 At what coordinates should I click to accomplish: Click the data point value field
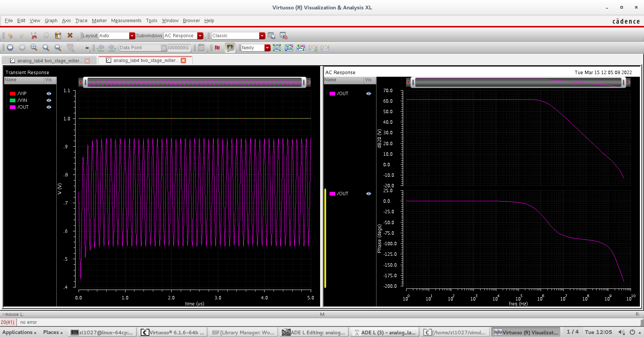(x=179, y=48)
